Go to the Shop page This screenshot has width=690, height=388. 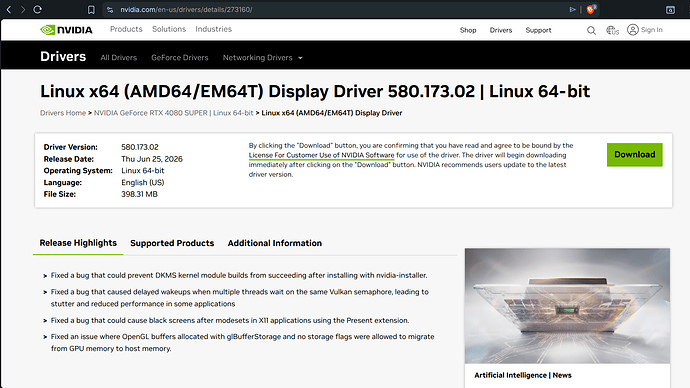coord(468,30)
